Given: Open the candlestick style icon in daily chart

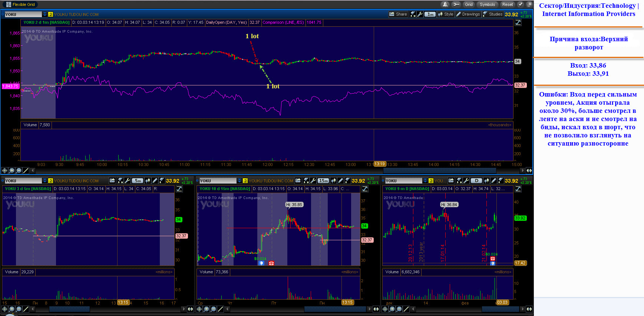Looking at the screenshot, I should pos(486,180).
